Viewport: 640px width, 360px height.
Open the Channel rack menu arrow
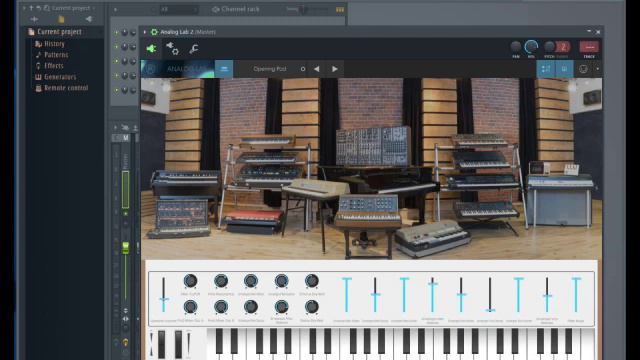pyautogui.click(x=116, y=9)
